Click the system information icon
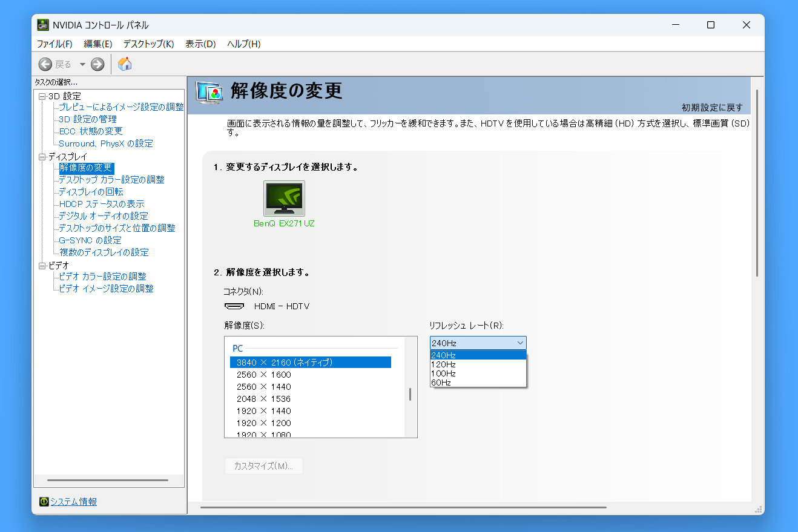The width and height of the screenshot is (798, 532). (44, 502)
